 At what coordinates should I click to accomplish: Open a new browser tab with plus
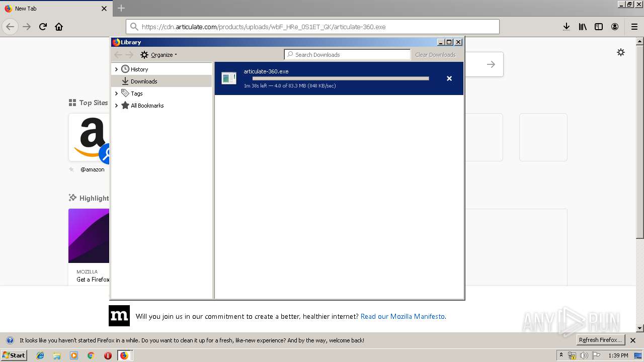pyautogui.click(x=121, y=8)
